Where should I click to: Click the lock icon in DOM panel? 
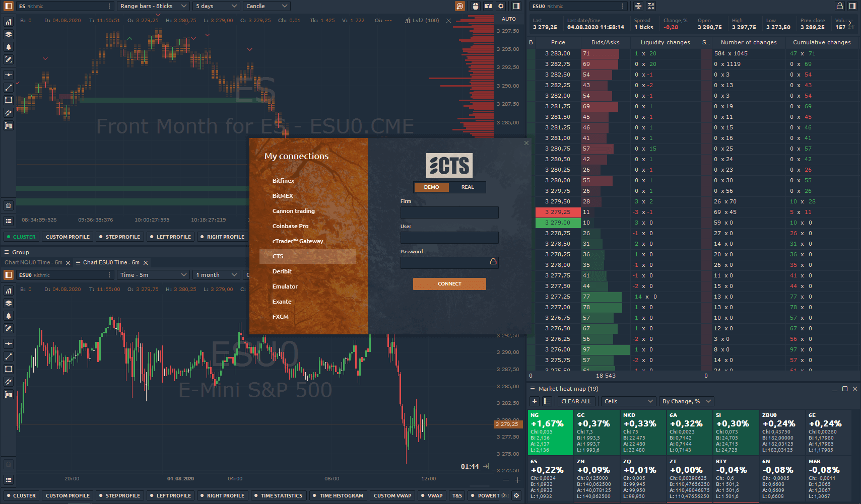click(x=840, y=6)
